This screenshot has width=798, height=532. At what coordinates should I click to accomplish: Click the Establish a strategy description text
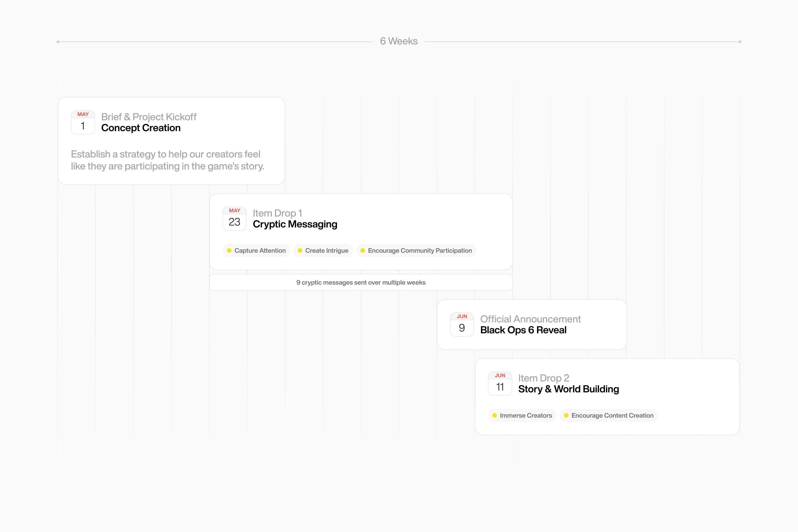(168, 160)
